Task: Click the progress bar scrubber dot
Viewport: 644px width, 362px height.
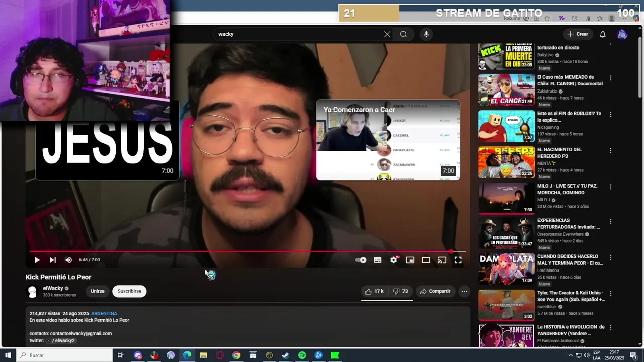Action: (x=451, y=251)
